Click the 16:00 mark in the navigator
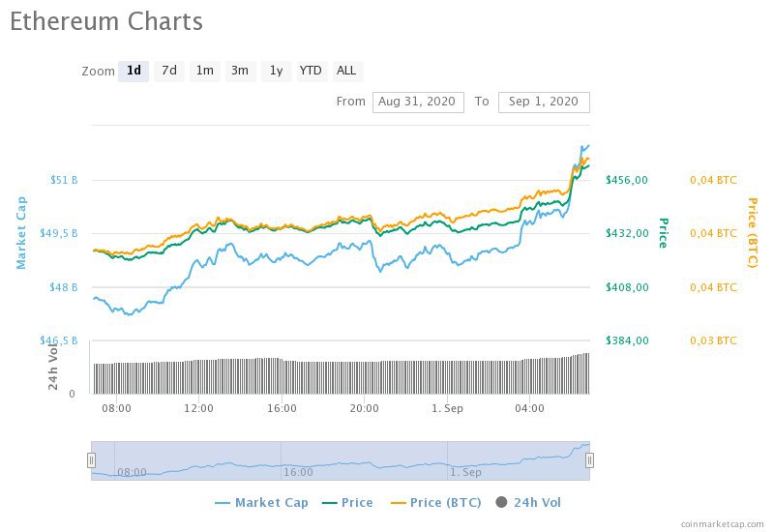The height and width of the screenshot is (532, 774). (x=298, y=472)
